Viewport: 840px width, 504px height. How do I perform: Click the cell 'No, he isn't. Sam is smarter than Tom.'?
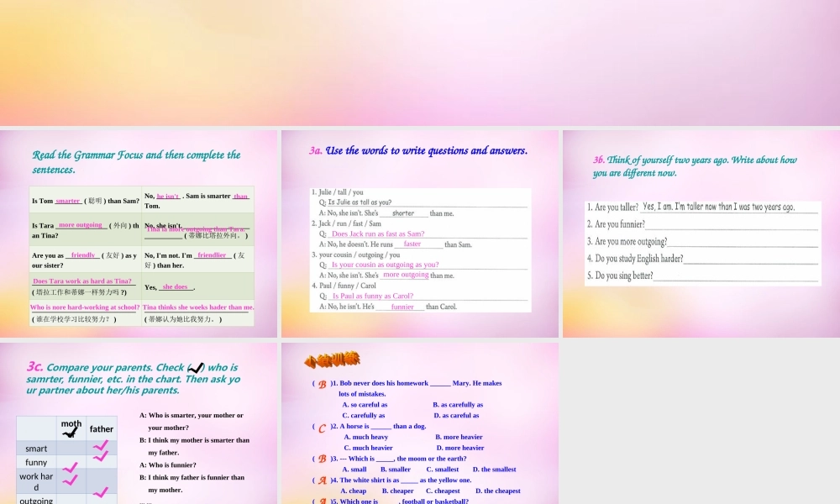(197, 201)
